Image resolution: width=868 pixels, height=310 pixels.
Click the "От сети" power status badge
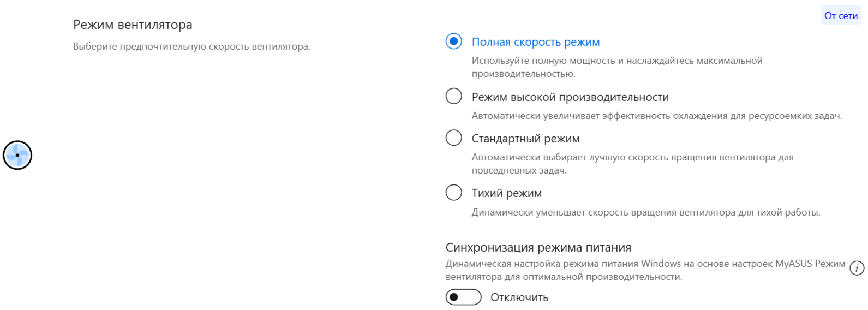pos(841,16)
